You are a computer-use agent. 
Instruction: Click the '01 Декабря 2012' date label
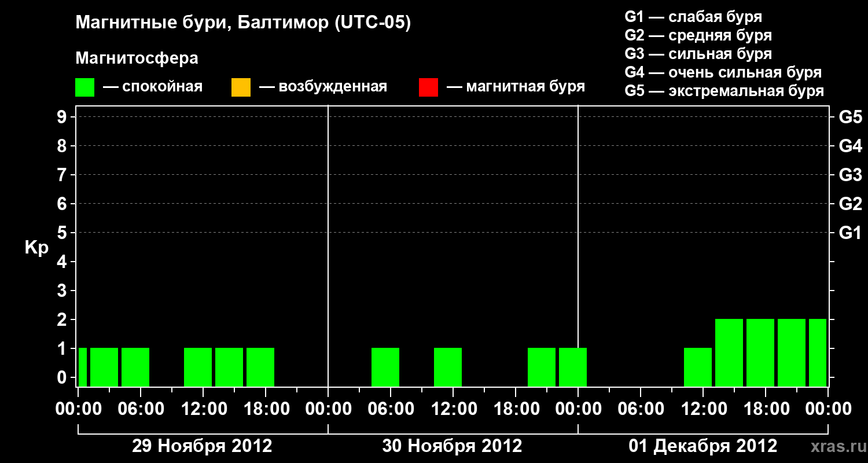[x=703, y=446]
